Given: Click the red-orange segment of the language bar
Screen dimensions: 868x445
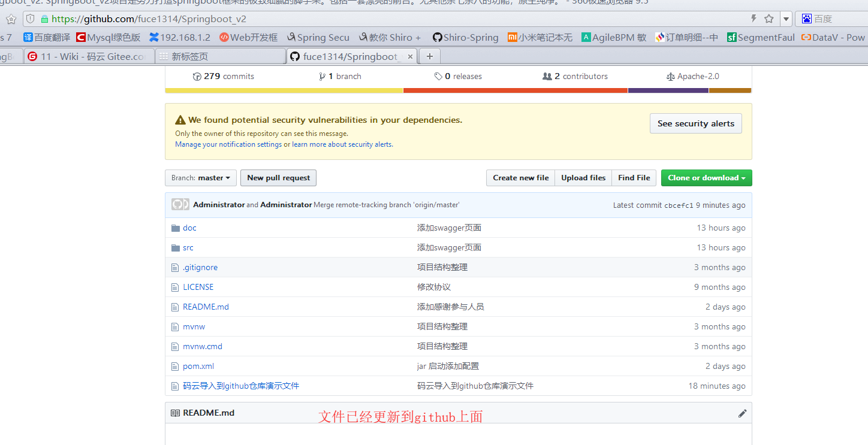Looking at the screenshot, I should [x=516, y=90].
